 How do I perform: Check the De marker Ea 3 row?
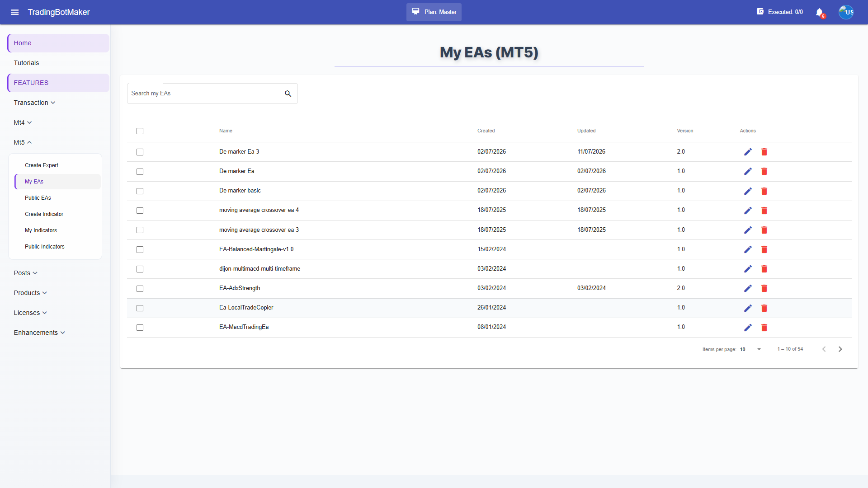140,152
